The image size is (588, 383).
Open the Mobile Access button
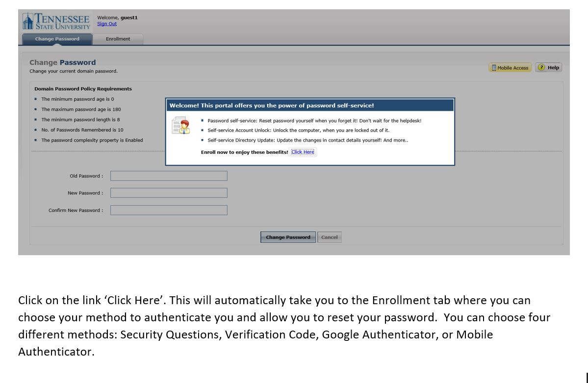tap(510, 68)
